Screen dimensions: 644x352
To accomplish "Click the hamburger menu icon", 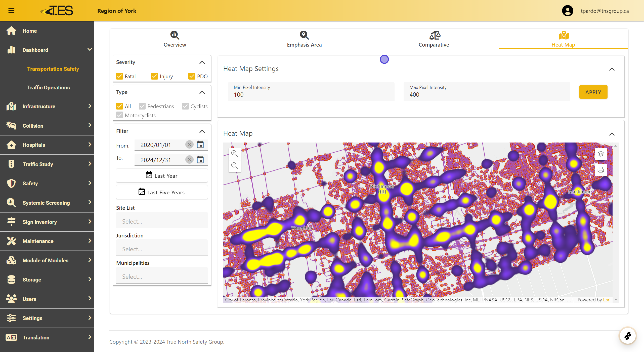I will [x=11, y=11].
